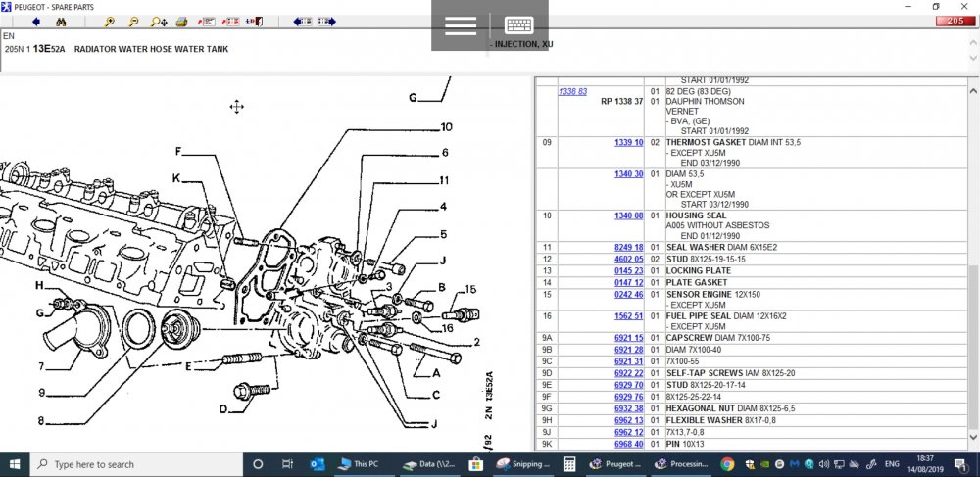This screenshot has height=477, width=980.
Task: Open part number 6922 22 self-tap screws
Action: 629,373
